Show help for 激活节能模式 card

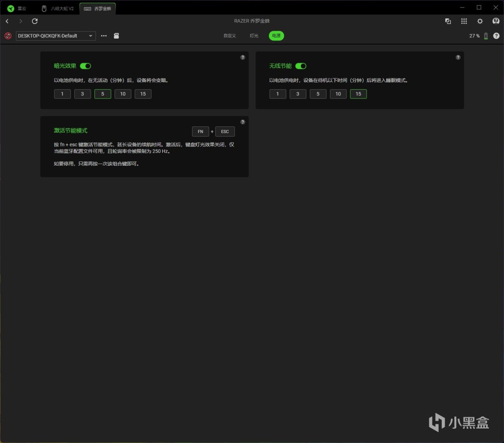(243, 122)
